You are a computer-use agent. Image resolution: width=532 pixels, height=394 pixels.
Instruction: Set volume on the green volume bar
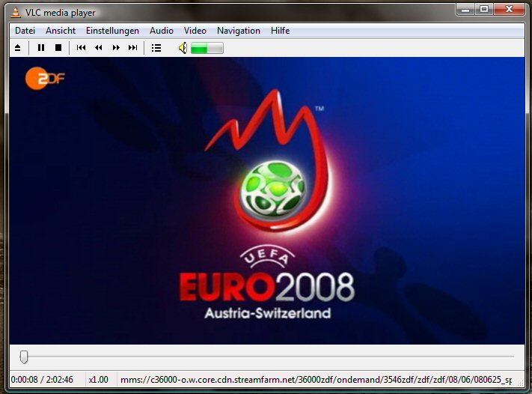(207, 48)
